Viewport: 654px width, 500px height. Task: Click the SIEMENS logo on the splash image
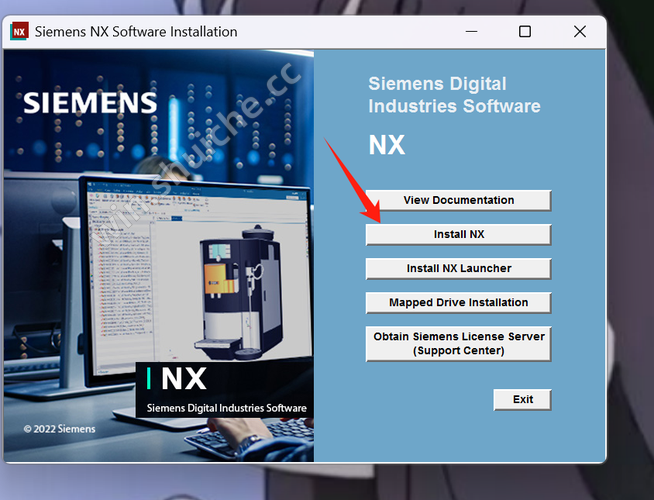pyautogui.click(x=90, y=103)
